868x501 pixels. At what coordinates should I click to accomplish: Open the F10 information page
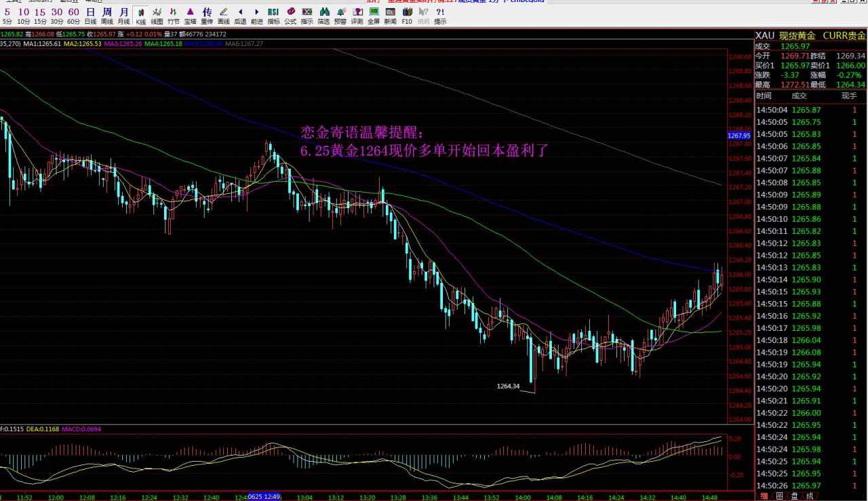point(407,16)
